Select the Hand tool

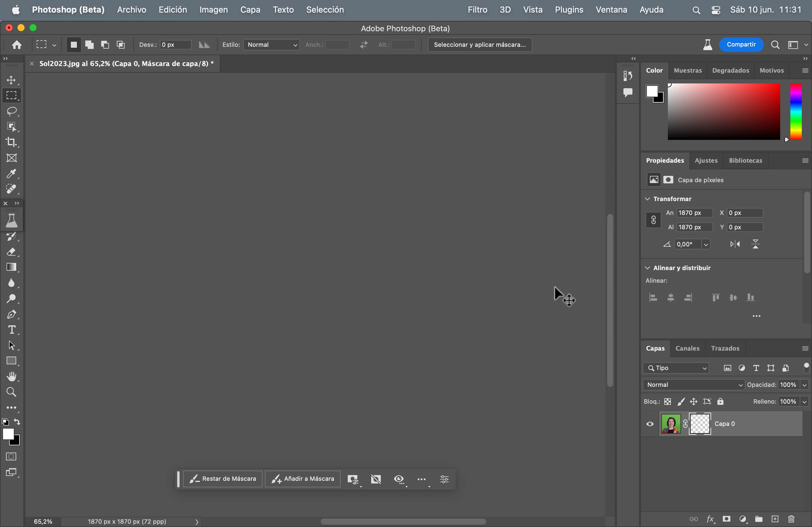[12, 376]
